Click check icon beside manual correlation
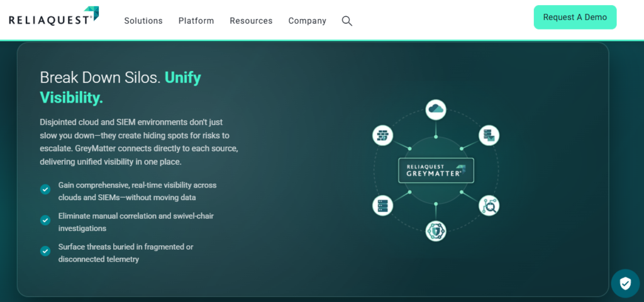Viewport: 644px width, 302px height. [45, 220]
